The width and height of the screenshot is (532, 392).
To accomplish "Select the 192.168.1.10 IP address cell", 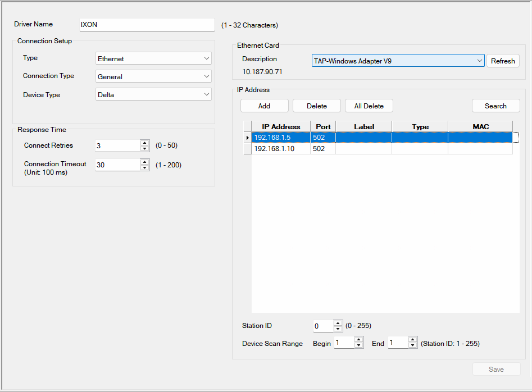I will (281, 148).
